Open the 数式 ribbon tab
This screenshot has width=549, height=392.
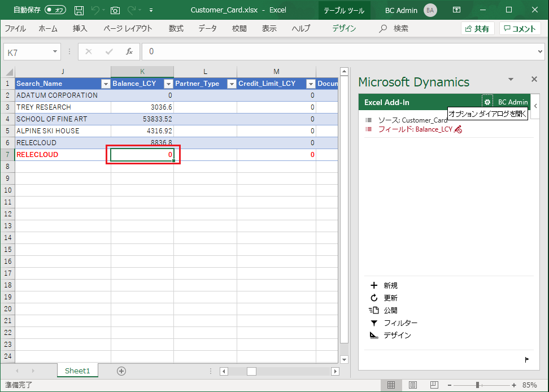[176, 28]
